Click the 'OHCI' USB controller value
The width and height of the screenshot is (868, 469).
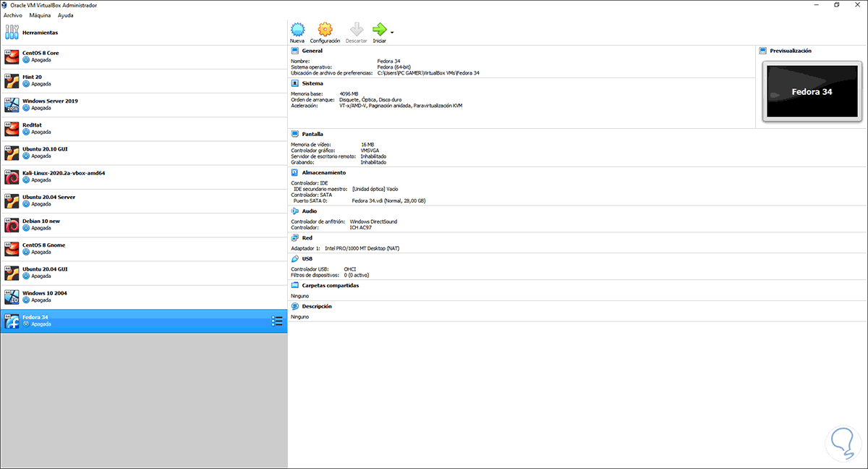click(350, 269)
